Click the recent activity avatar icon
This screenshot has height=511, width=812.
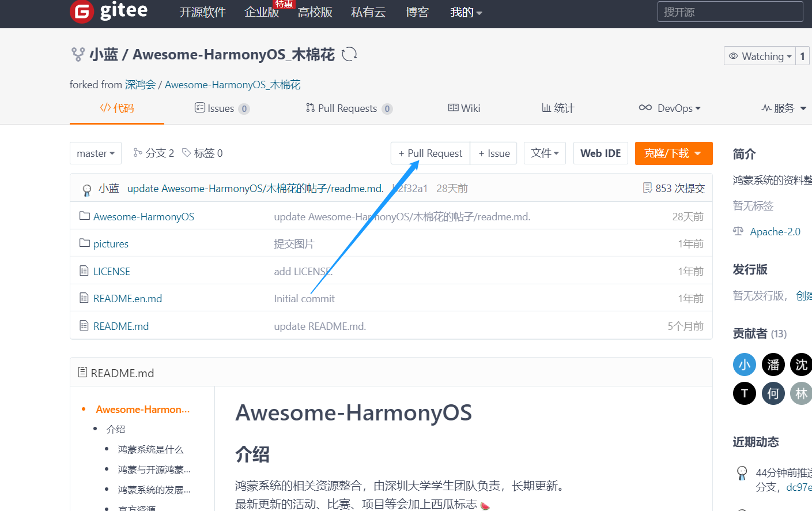coord(742,474)
